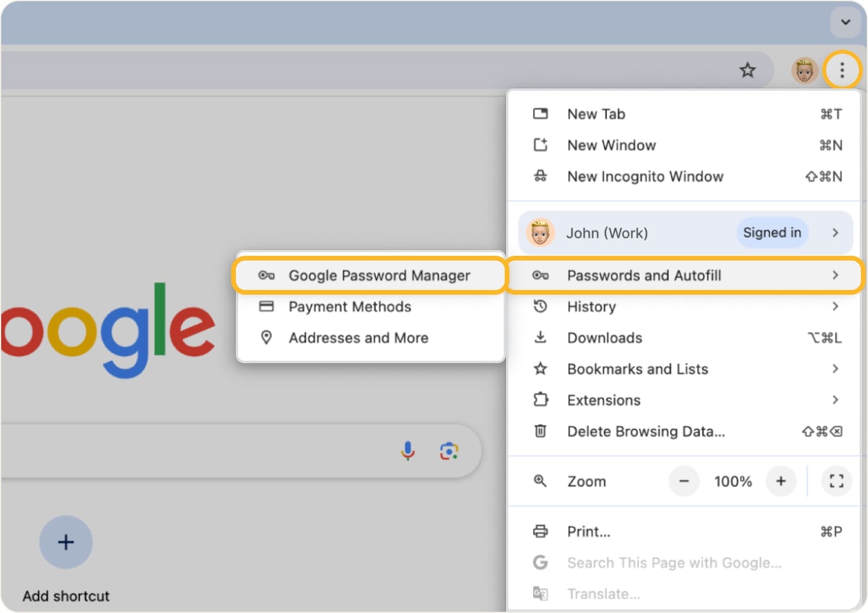This screenshot has width=868, height=613.
Task: Open Google Password Manager
Action: pos(379,275)
